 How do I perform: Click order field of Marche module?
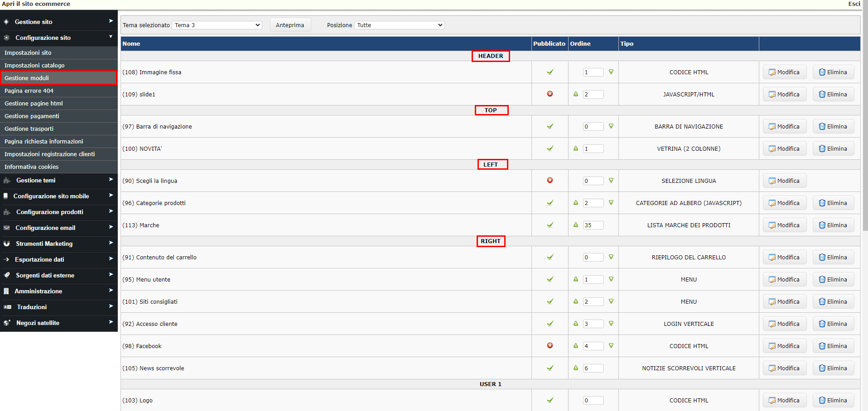coord(593,225)
